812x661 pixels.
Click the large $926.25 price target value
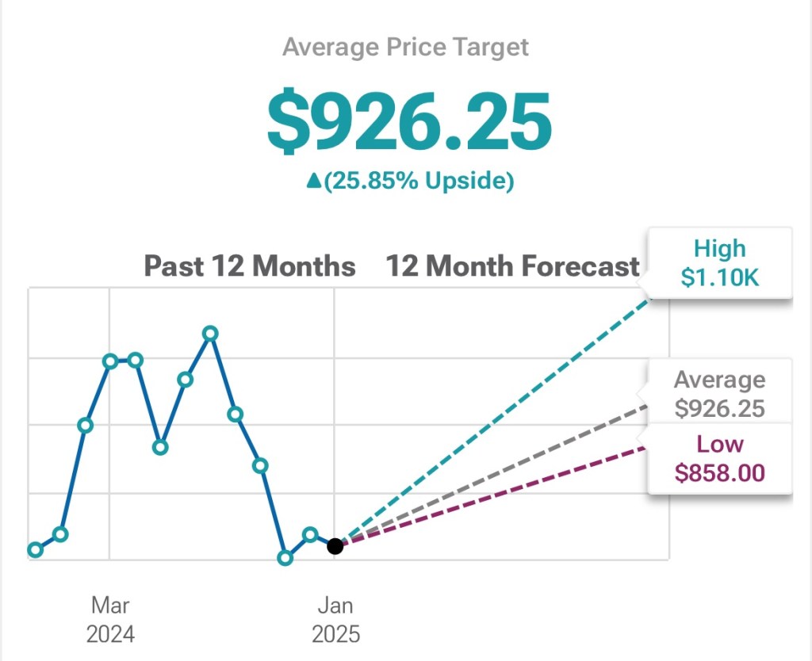pyautogui.click(x=408, y=123)
